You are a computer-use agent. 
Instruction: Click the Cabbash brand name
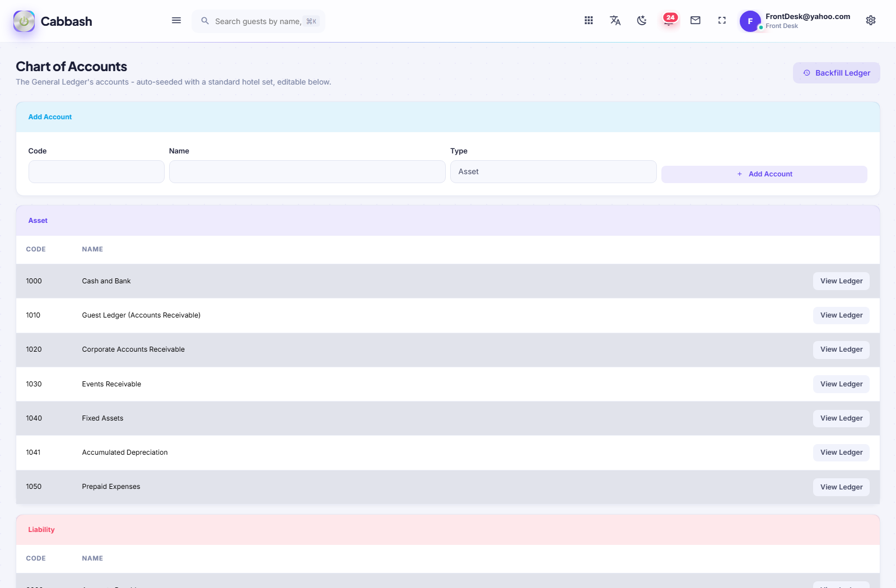tap(66, 21)
